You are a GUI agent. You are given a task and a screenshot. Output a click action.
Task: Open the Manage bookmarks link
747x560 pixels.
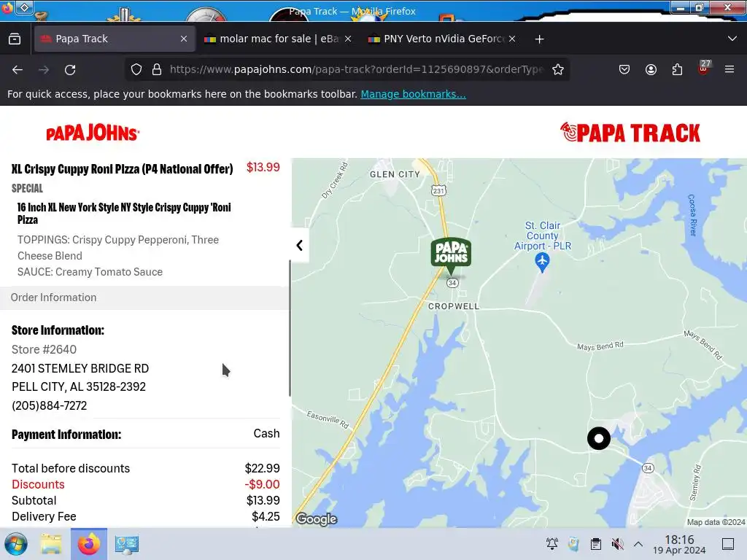click(413, 94)
